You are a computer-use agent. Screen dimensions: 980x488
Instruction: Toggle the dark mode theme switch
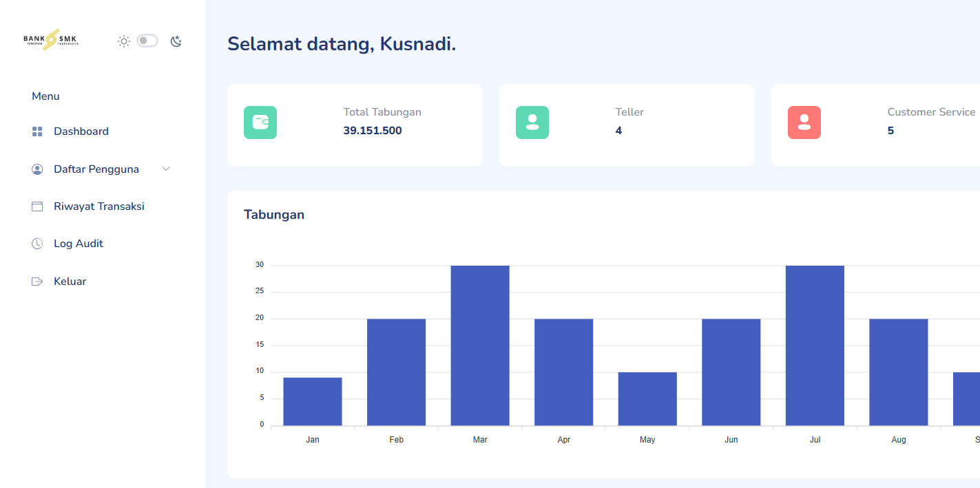point(147,41)
